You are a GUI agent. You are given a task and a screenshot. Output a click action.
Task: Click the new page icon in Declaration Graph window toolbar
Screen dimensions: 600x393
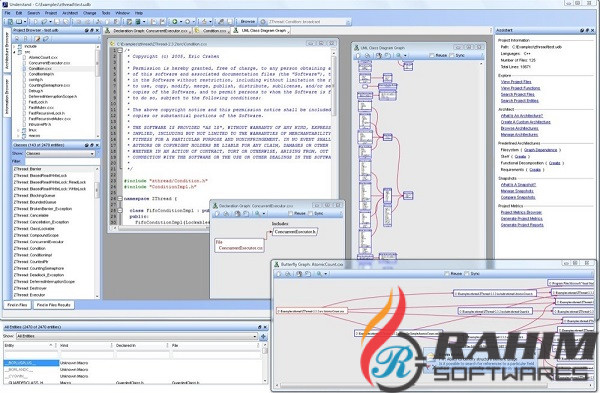click(217, 214)
